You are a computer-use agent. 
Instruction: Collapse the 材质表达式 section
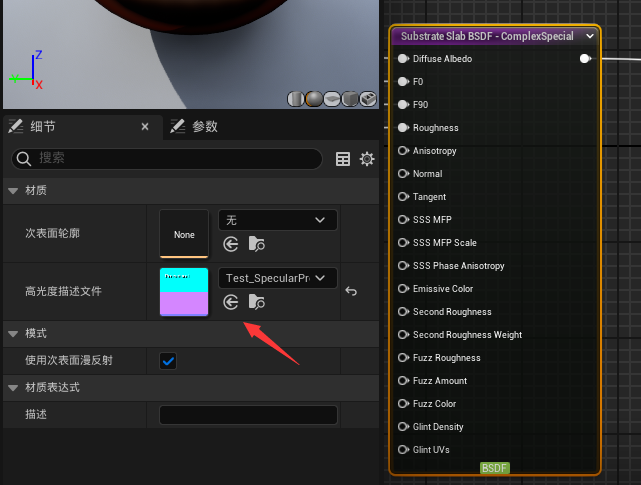click(13, 388)
